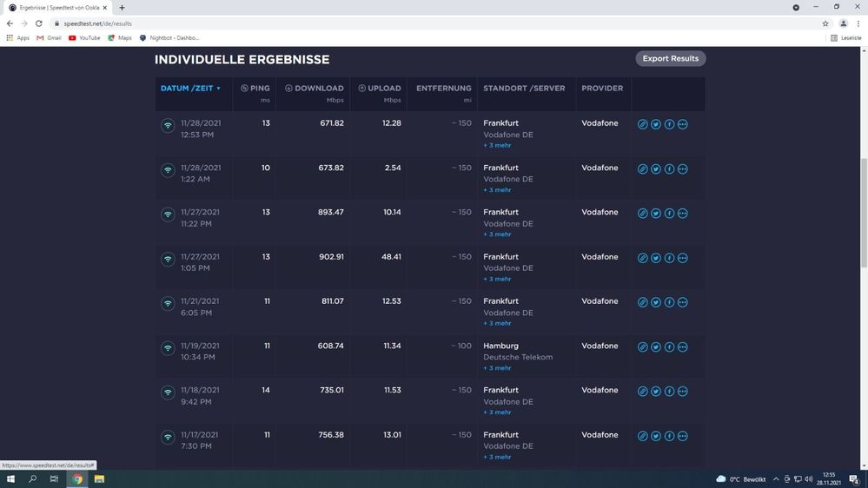Open weather widget showing 0°C Bewölkt
This screenshot has height=488, width=868.
(x=740, y=479)
